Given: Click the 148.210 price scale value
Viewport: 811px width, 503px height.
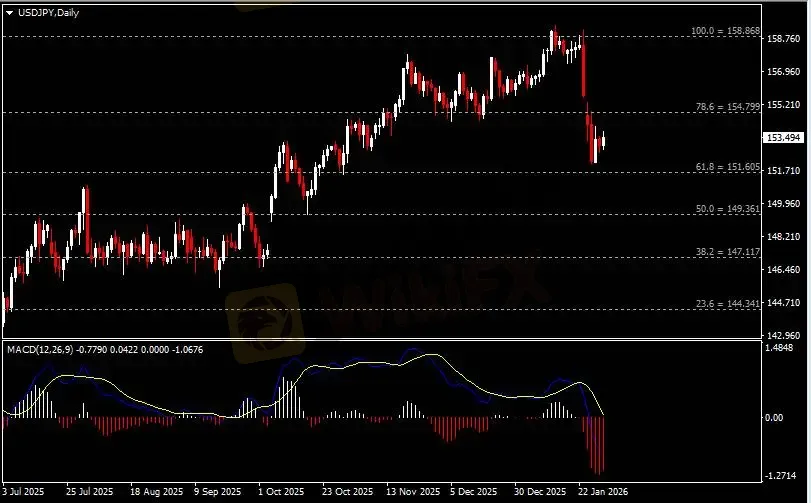Looking at the screenshot, I should [x=784, y=237].
